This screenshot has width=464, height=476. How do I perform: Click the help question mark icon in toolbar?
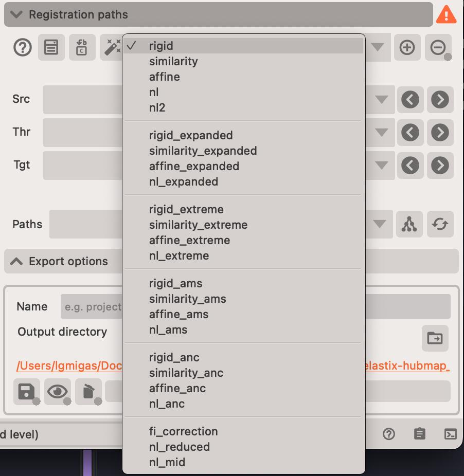[23, 48]
